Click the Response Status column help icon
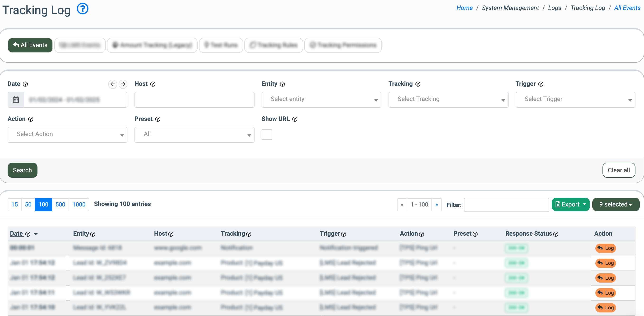 coord(556,234)
